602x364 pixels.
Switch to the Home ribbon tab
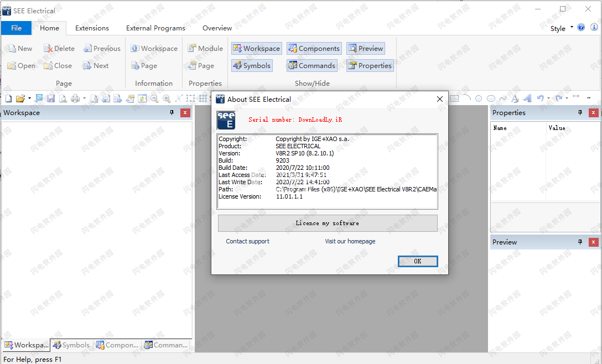point(50,28)
